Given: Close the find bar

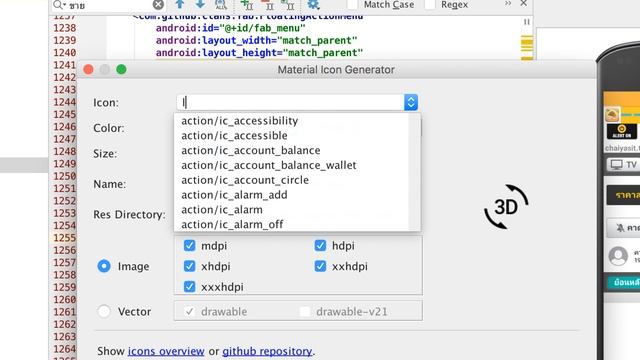Looking at the screenshot, I should click(x=524, y=3).
